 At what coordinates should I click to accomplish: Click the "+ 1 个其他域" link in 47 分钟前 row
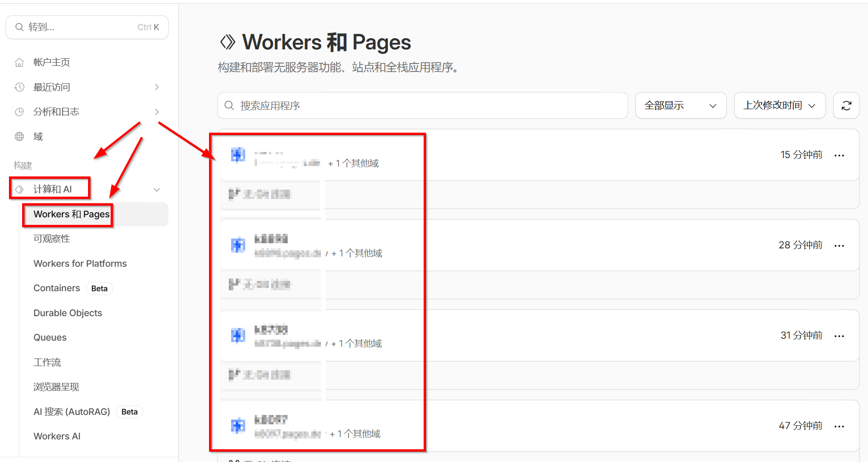point(355,434)
